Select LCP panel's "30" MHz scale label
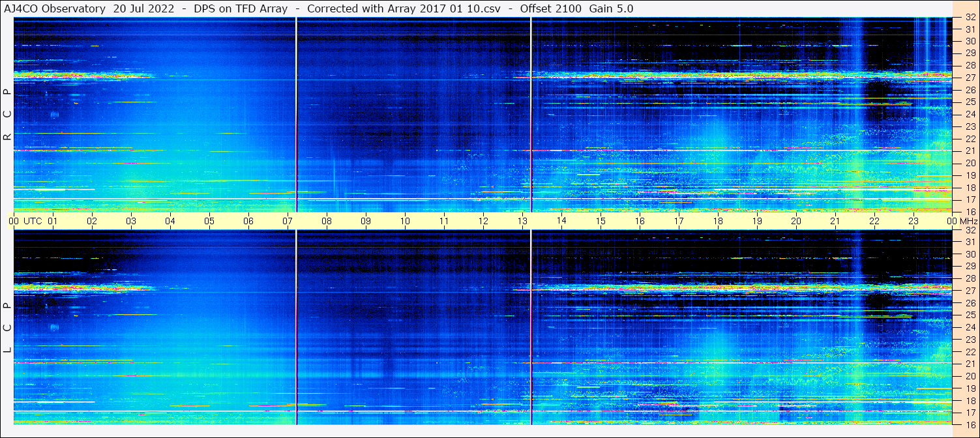980x438 pixels. click(x=970, y=254)
